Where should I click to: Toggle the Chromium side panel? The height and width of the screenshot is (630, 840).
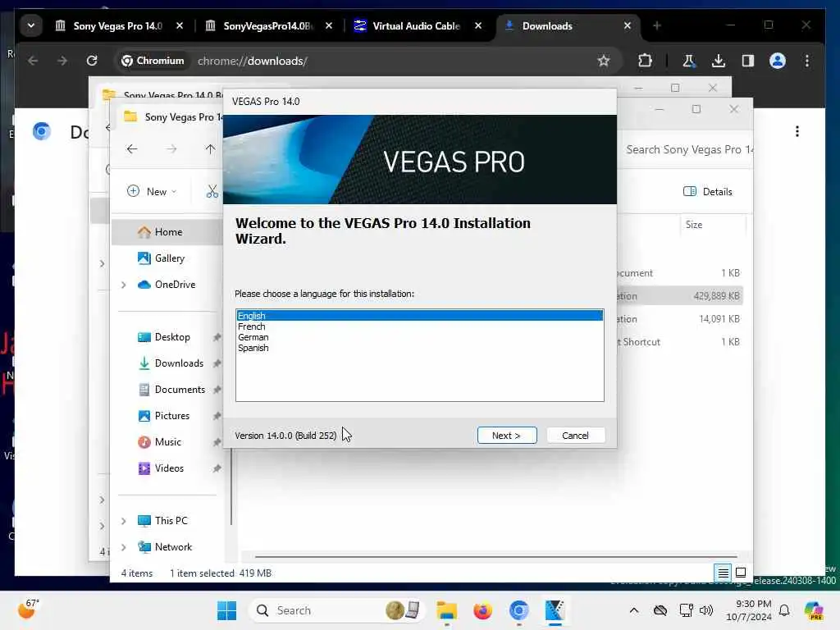click(x=748, y=61)
